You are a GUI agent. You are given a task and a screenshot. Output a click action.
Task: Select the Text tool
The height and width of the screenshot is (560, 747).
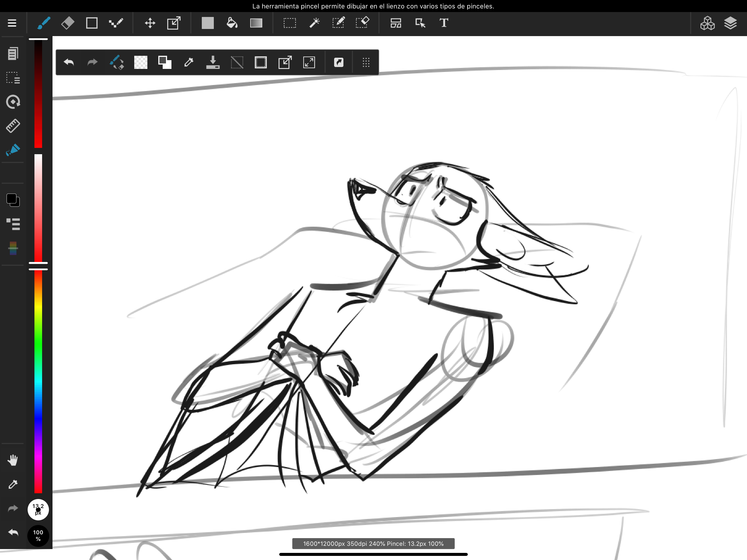444,23
